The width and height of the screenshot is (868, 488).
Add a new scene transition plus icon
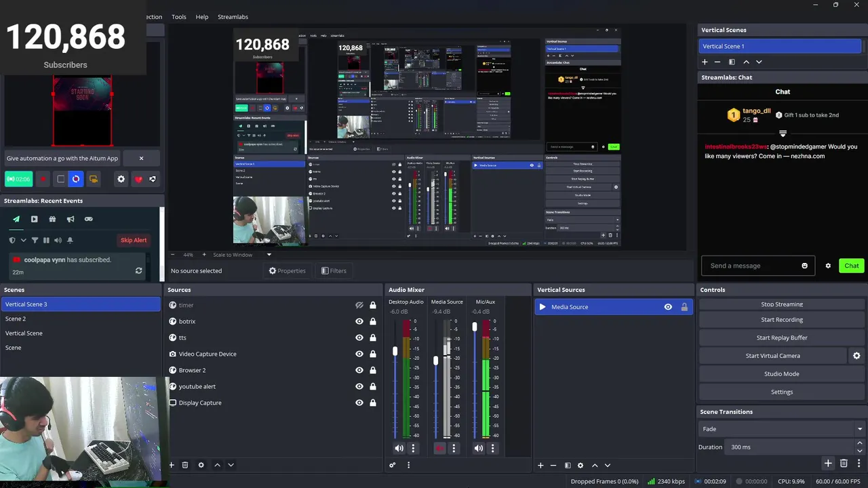(828, 464)
